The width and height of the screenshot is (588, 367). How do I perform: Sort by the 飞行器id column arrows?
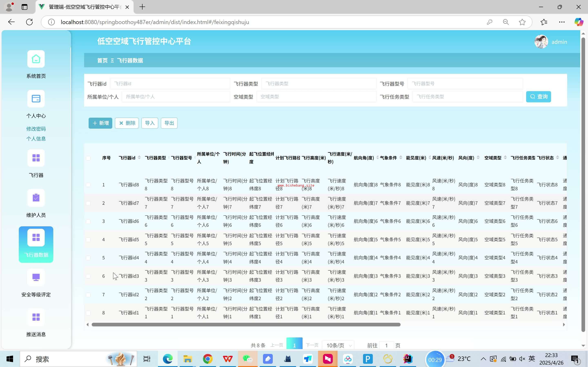tap(139, 158)
